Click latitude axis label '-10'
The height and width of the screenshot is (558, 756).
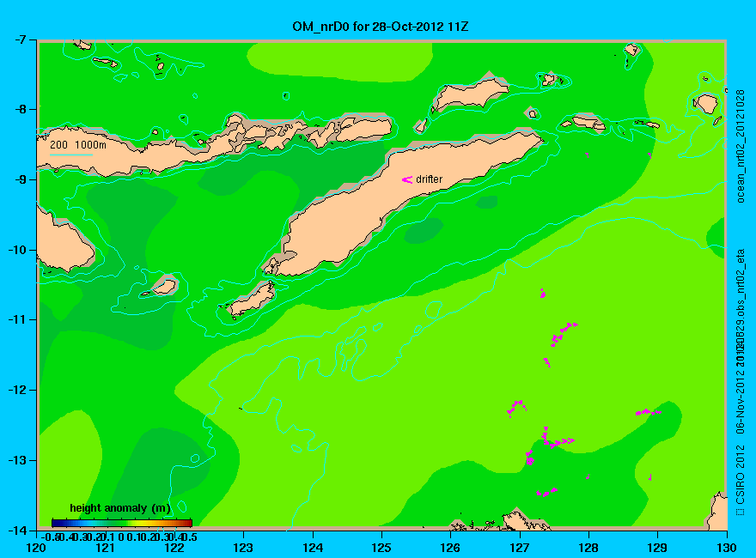coord(17,250)
